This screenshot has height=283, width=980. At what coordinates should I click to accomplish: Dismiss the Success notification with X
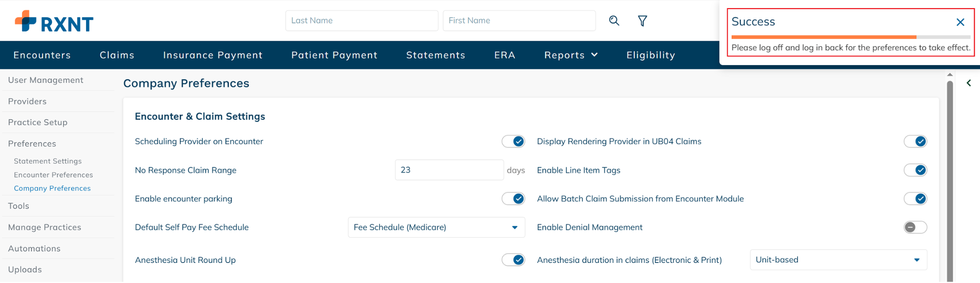click(960, 22)
